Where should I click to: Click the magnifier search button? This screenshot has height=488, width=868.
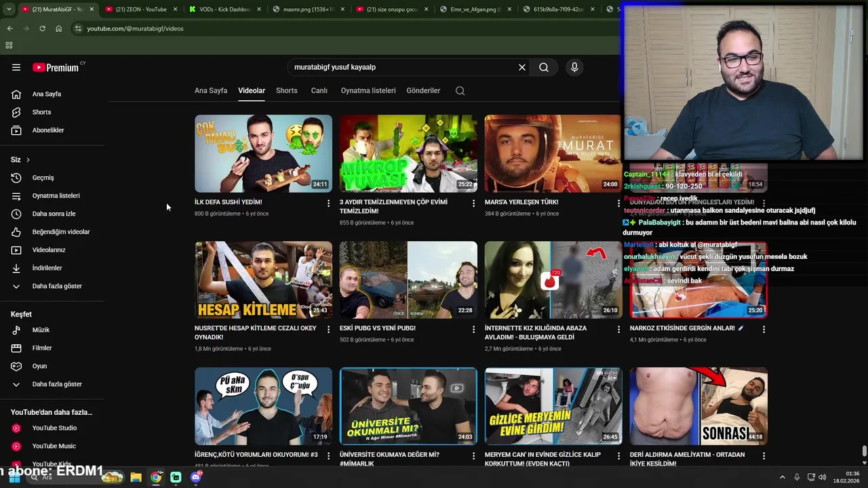coord(544,67)
